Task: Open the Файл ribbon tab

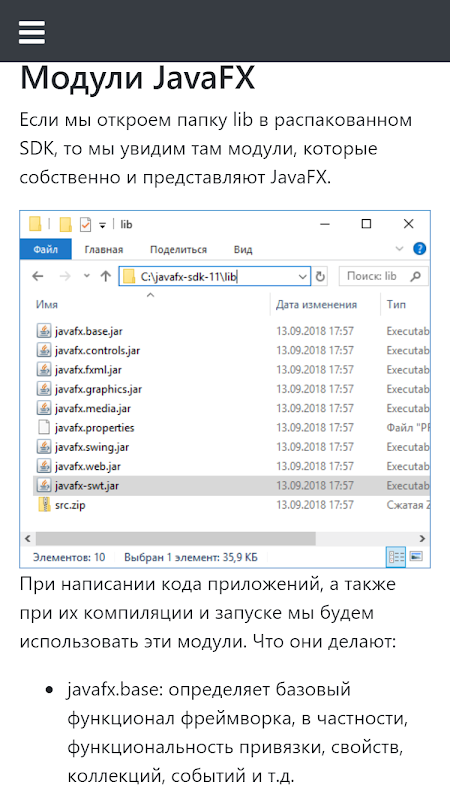Action: click(45, 249)
